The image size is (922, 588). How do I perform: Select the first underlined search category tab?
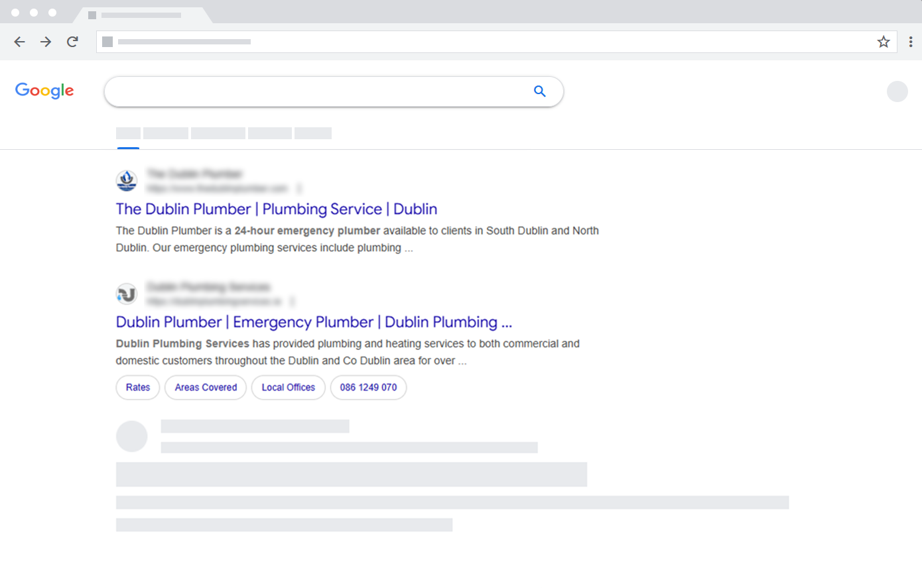coord(128,133)
